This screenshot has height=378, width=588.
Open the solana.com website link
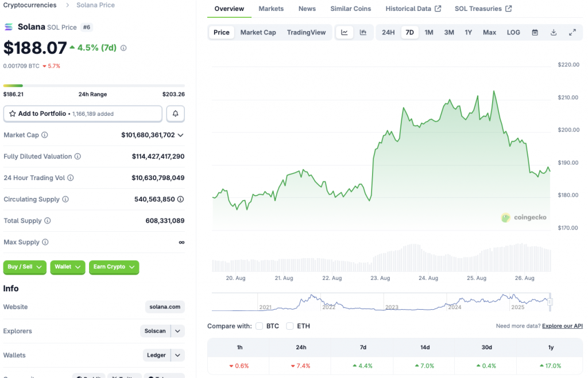(165, 307)
